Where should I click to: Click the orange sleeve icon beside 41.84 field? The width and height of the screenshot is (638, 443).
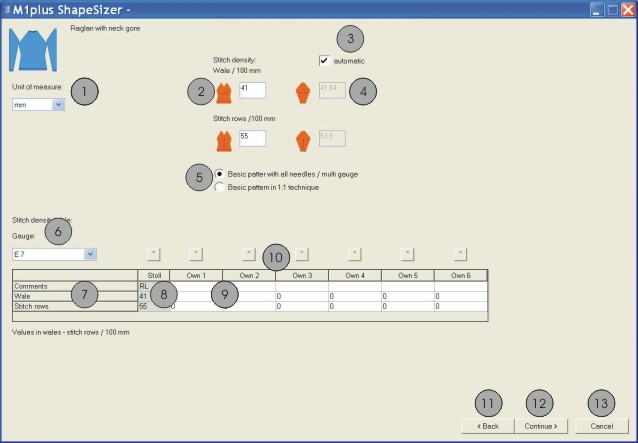305,91
